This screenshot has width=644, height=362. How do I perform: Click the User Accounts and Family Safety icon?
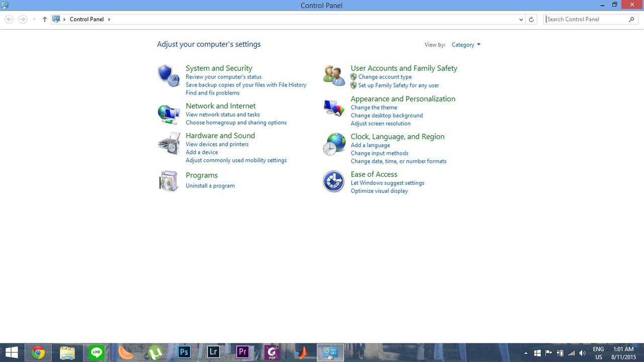coord(334,76)
